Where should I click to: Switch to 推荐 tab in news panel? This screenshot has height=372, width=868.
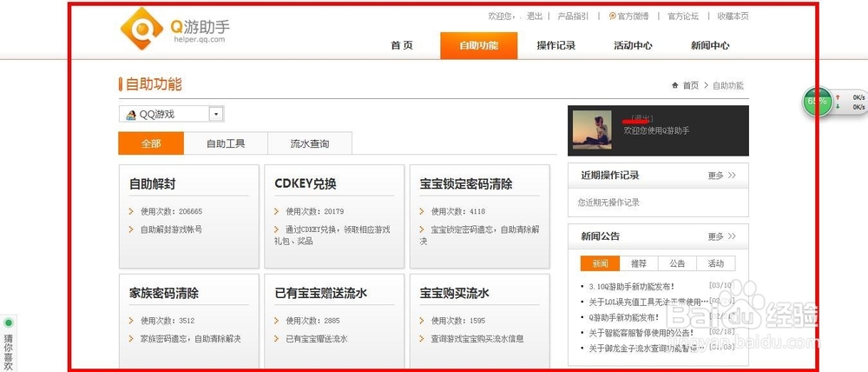640,264
